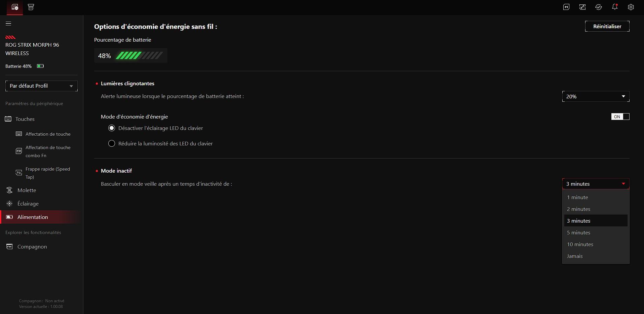
Task: Expand the 20% battery alert dropdown
Action: [596, 96]
